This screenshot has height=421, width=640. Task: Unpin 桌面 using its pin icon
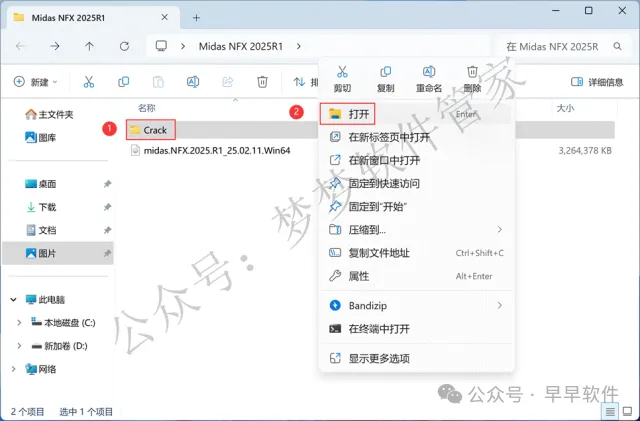(x=107, y=184)
